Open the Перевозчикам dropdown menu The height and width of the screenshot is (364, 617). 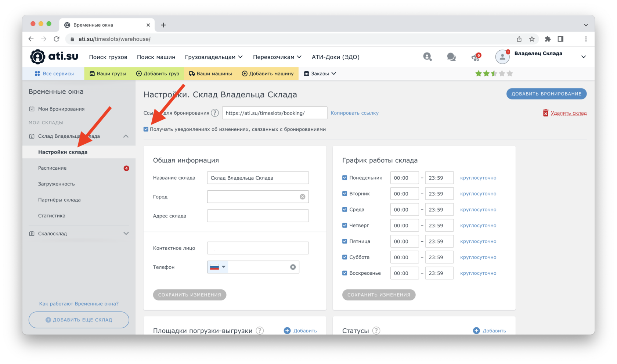pos(277,57)
